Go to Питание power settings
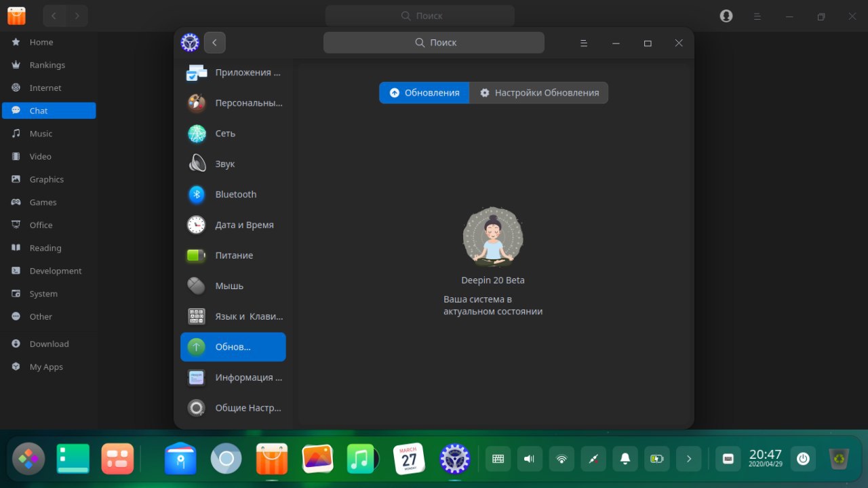Viewport: 868px width, 488px height. [x=233, y=255]
